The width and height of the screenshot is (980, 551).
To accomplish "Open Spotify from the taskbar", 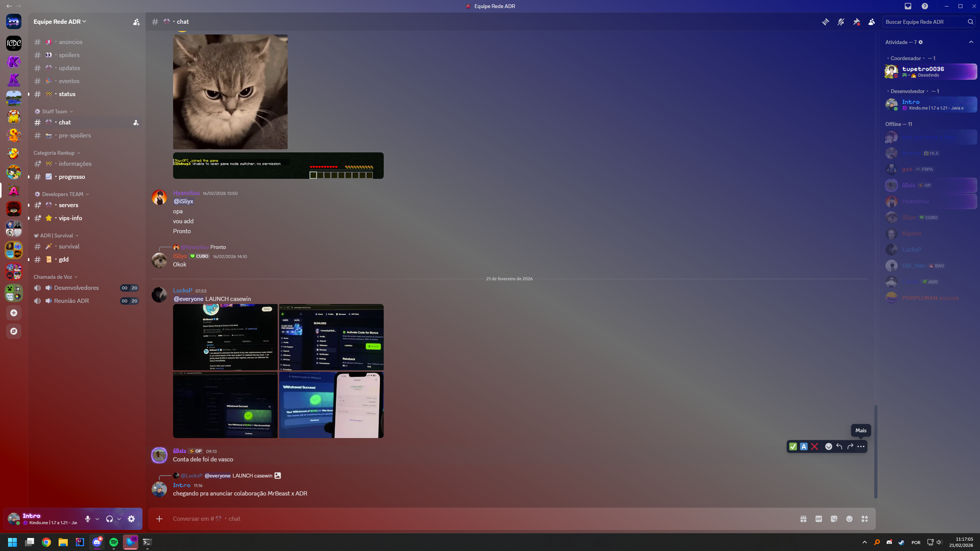I will point(113,543).
